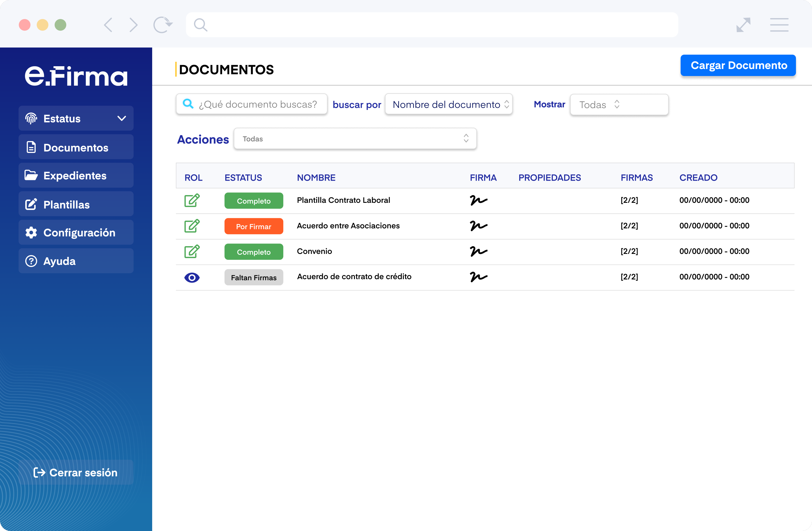Click created date of Convenio row
This screenshot has height=531, width=812.
tap(715, 251)
